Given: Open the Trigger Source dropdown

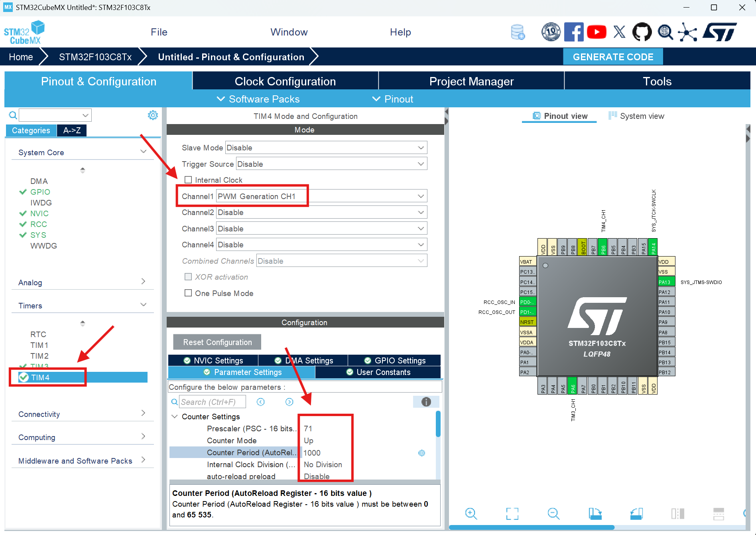Looking at the screenshot, I should tap(332, 164).
